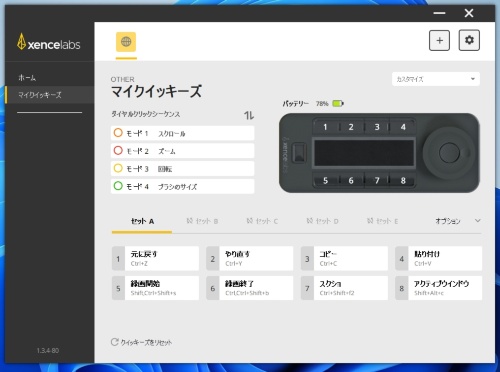This screenshot has height=372, width=500.
Task: Edit key 6 録画終了 assignment
Action: pos(250,288)
